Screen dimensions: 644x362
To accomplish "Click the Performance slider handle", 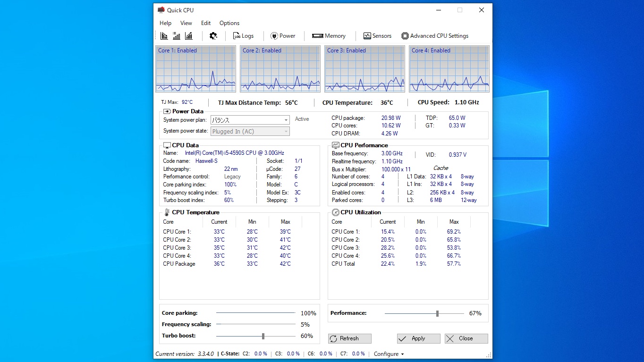I will pos(438,313).
